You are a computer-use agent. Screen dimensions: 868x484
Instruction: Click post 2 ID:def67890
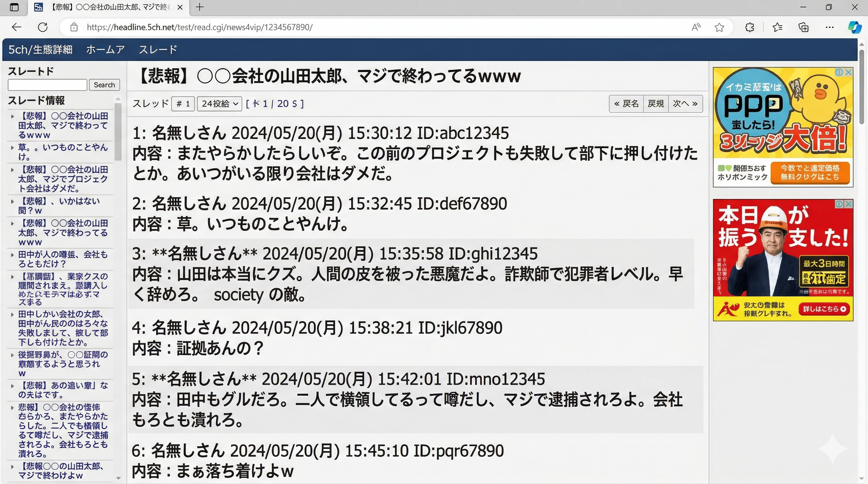(x=462, y=204)
